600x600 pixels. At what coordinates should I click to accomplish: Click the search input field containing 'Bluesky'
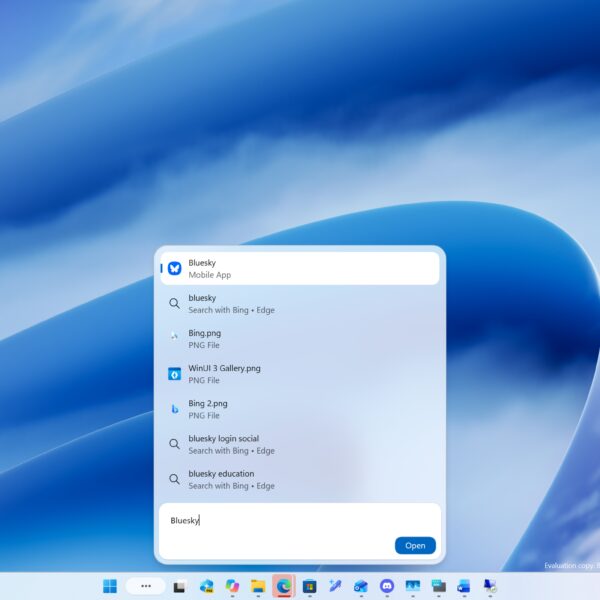[300, 520]
